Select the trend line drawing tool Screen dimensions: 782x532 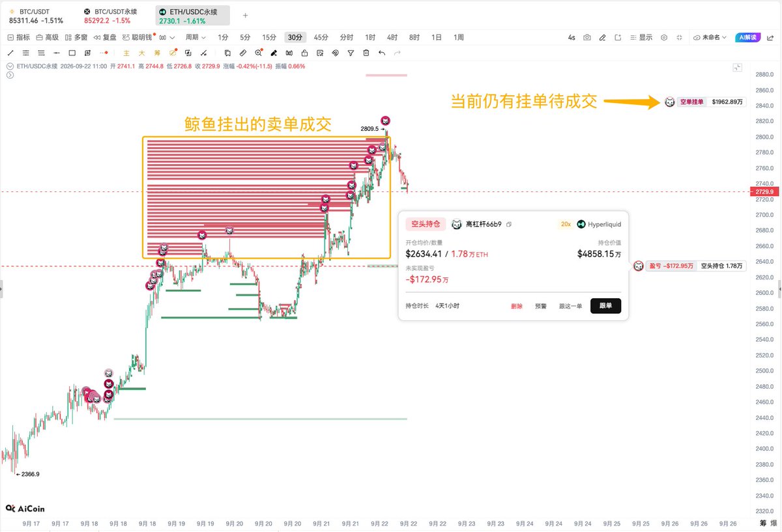(x=10, y=53)
